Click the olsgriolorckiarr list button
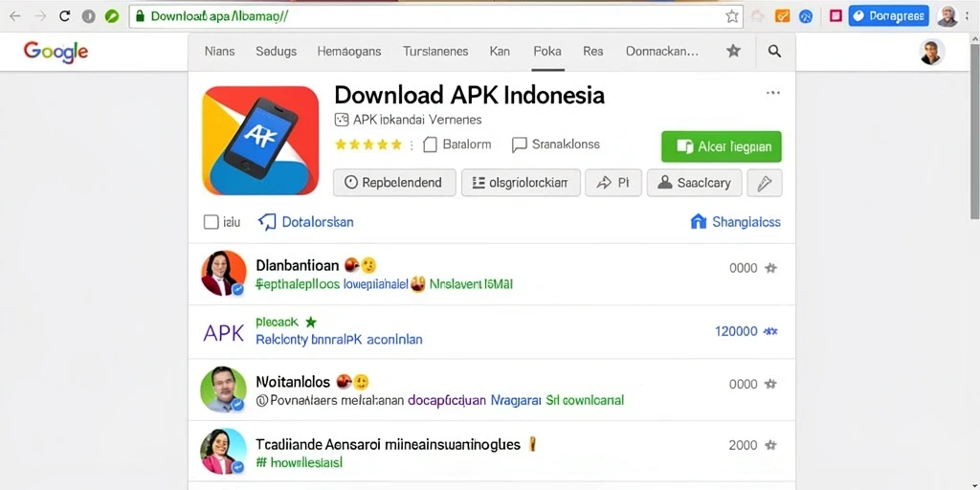This screenshot has height=490, width=980. (521, 183)
